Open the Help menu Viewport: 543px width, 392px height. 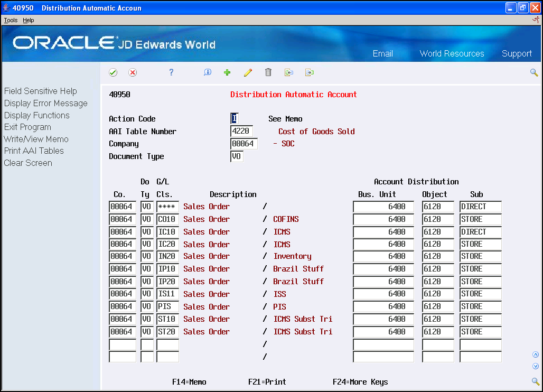(x=29, y=20)
